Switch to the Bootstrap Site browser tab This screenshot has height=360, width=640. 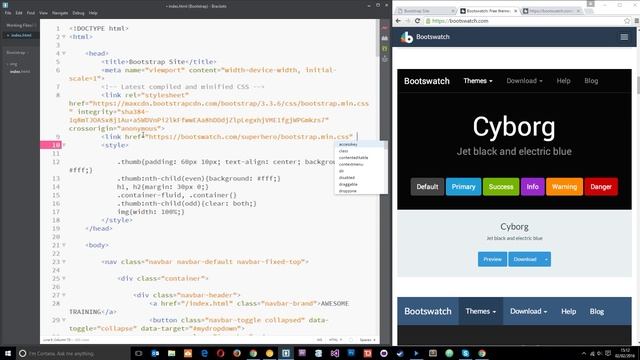pyautogui.click(x=426, y=11)
